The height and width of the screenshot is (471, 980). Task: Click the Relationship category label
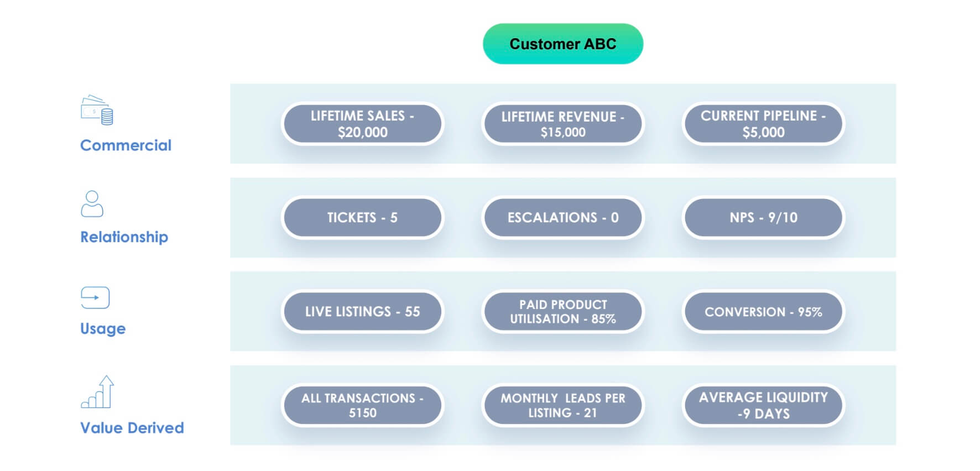124,237
